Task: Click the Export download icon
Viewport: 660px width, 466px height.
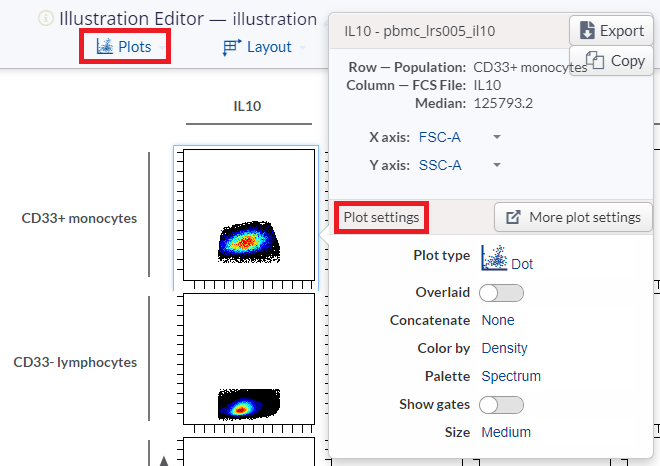Action: 586,30
